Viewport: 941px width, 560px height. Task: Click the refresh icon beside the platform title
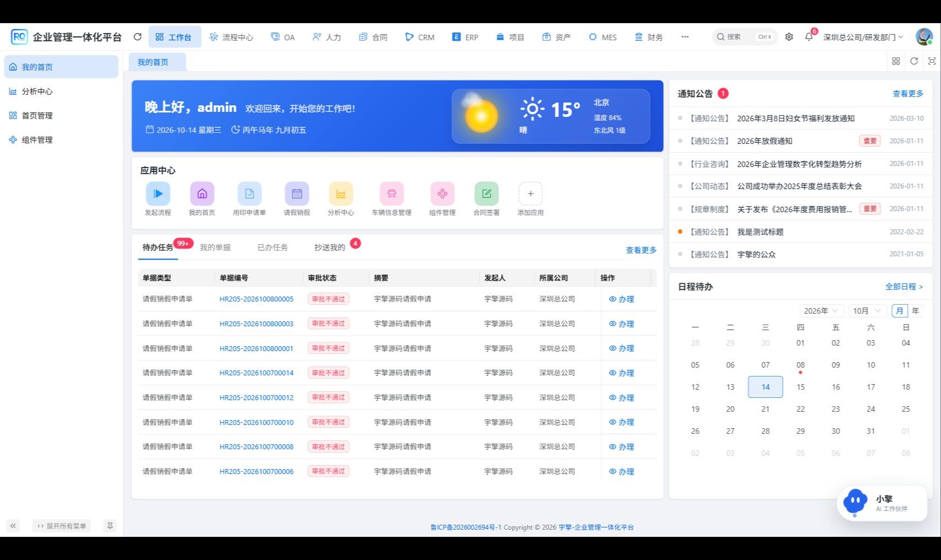[x=138, y=37]
